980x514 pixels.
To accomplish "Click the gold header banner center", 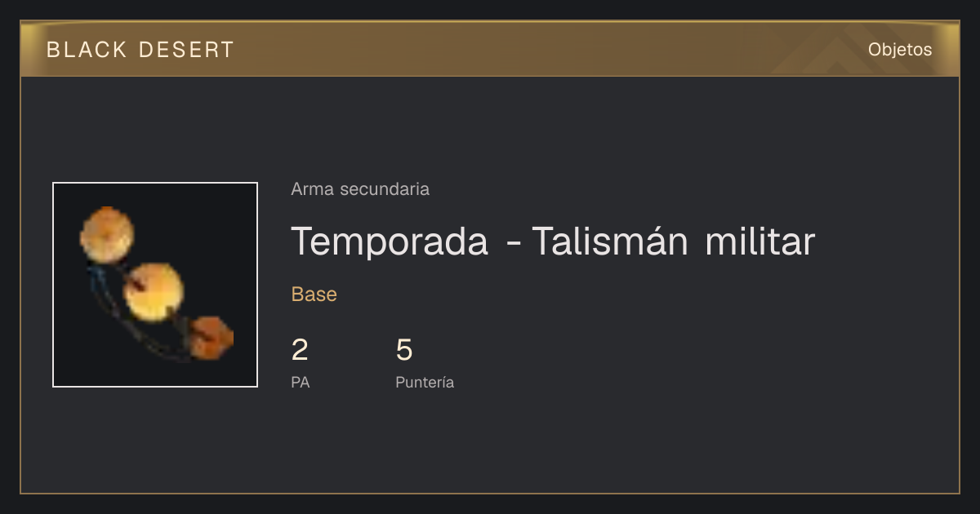I will tap(490, 49).
